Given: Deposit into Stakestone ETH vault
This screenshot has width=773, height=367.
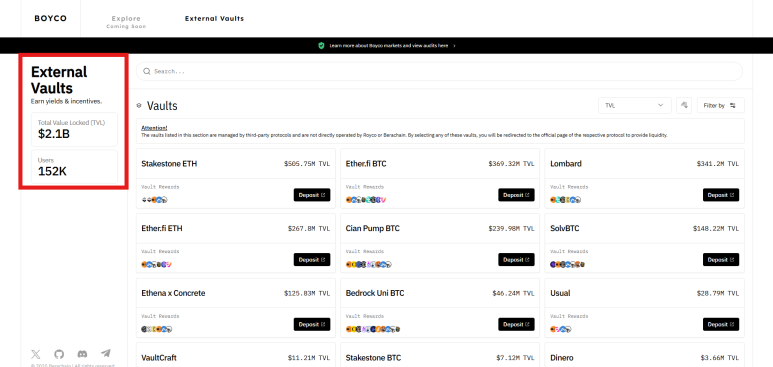Looking at the screenshot, I should (x=312, y=195).
